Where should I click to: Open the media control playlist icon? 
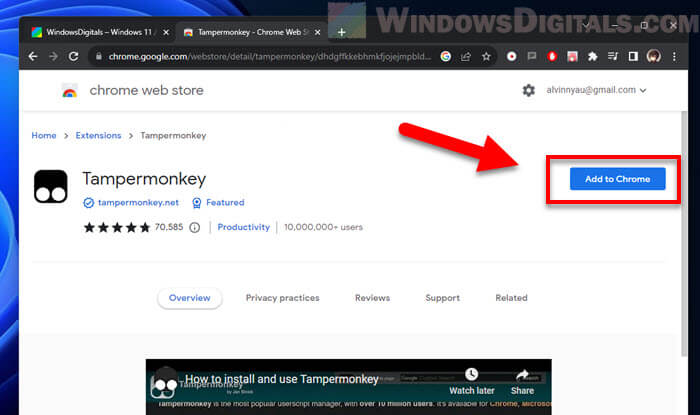(612, 56)
